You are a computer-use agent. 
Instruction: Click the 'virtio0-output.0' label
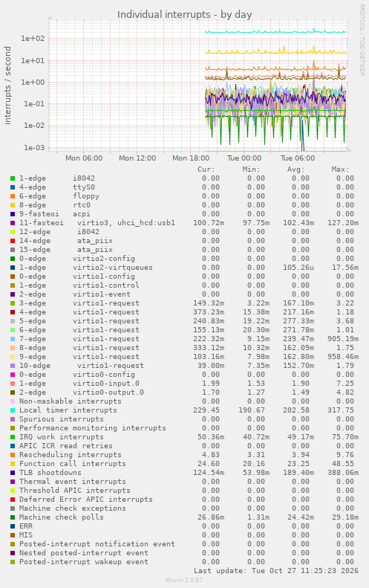[x=108, y=392]
